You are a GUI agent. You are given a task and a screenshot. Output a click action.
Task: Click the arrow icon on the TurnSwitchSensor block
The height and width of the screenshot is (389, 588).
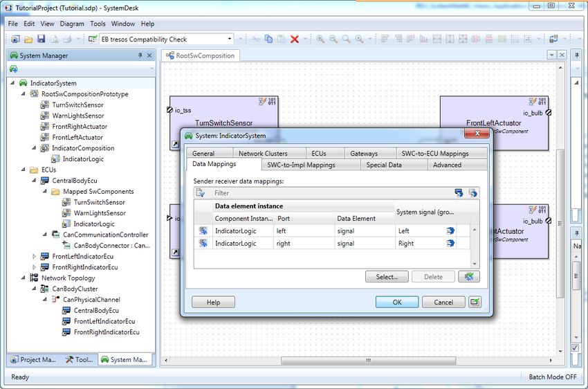click(x=175, y=144)
